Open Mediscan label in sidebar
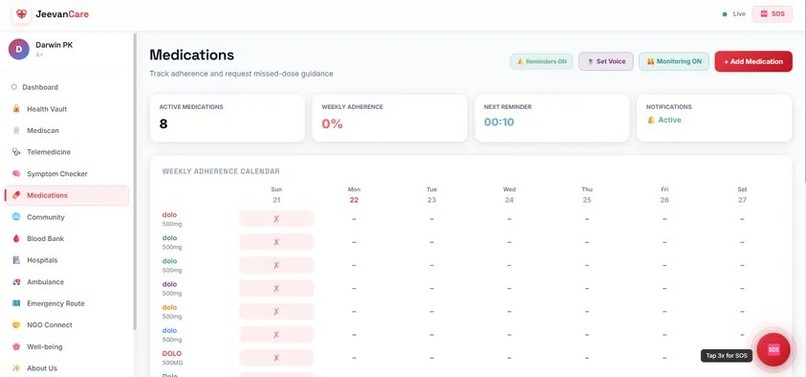Screen dimensions: 806x377 (x=43, y=131)
